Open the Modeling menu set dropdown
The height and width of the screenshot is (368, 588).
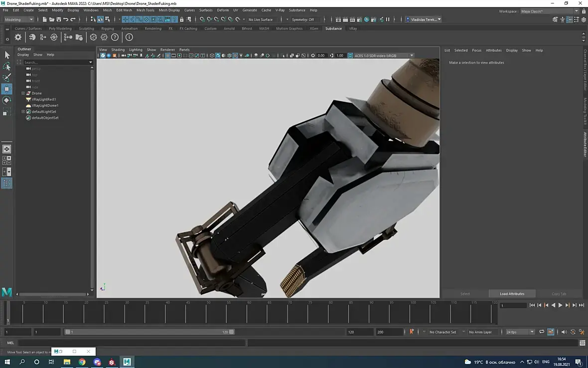[x=19, y=19]
